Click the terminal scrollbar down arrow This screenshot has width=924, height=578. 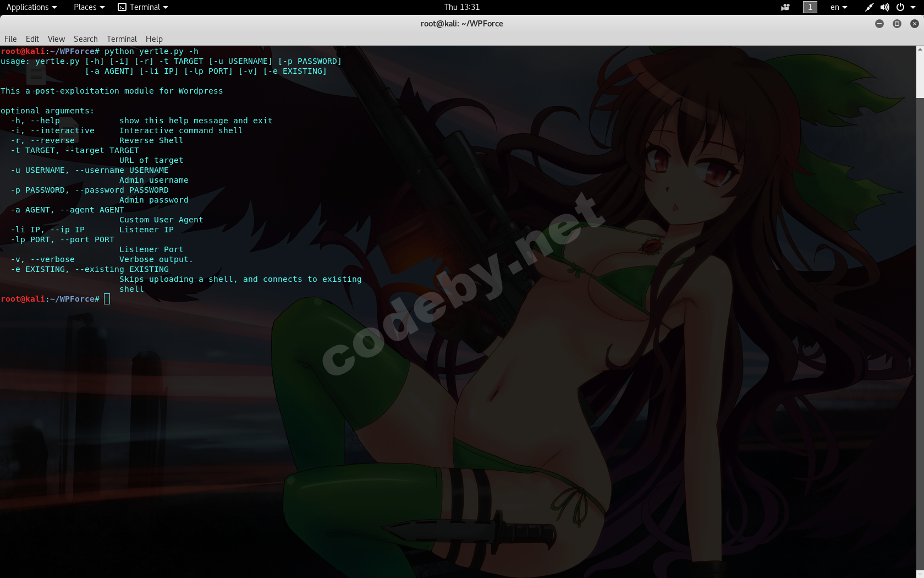pyautogui.click(x=920, y=574)
